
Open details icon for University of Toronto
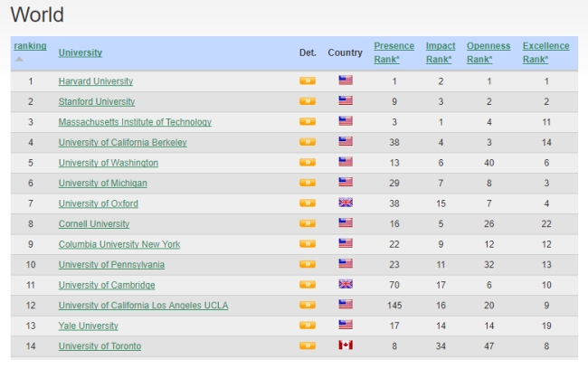tap(308, 345)
